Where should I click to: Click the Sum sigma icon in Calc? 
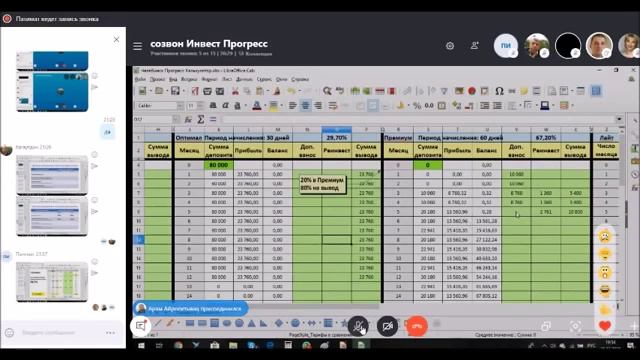click(x=200, y=119)
